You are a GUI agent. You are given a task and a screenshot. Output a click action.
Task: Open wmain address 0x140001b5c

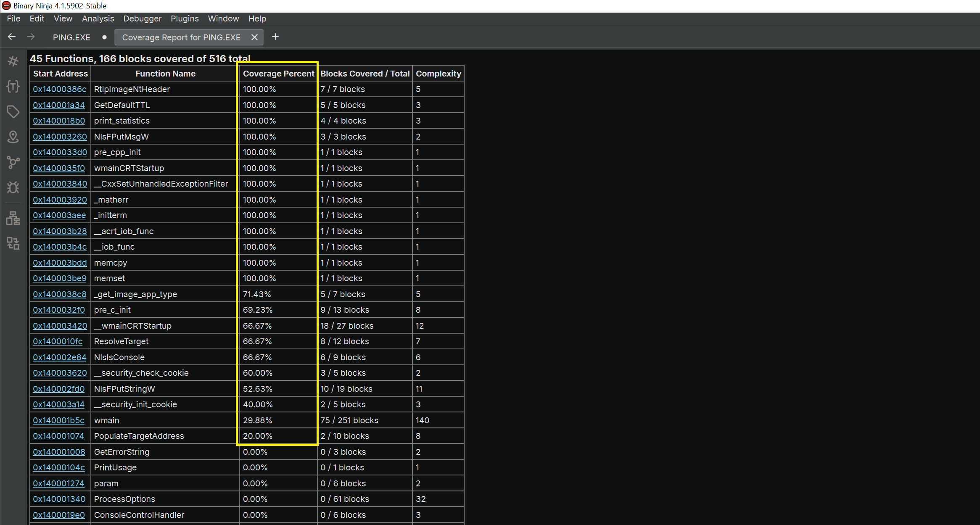coord(58,420)
